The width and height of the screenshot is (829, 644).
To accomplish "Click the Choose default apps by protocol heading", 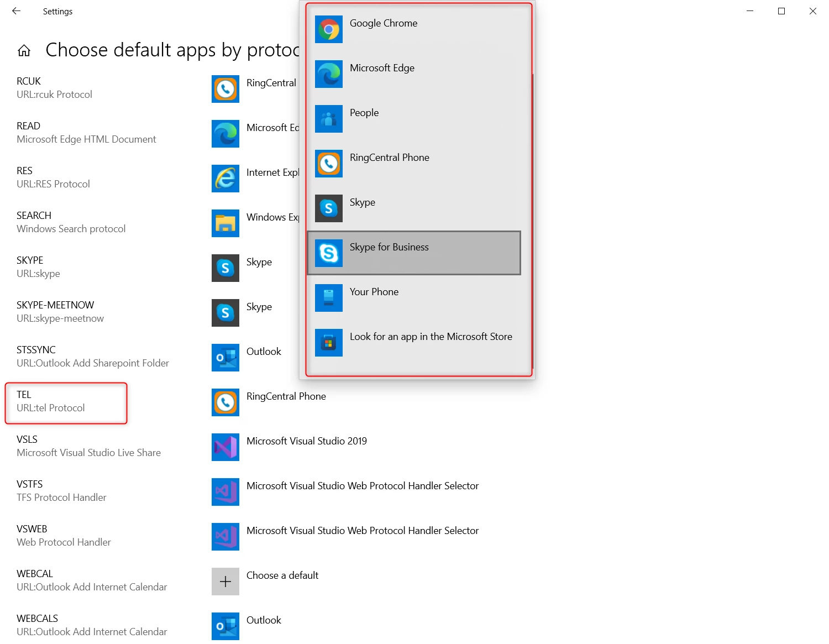I will [x=172, y=50].
